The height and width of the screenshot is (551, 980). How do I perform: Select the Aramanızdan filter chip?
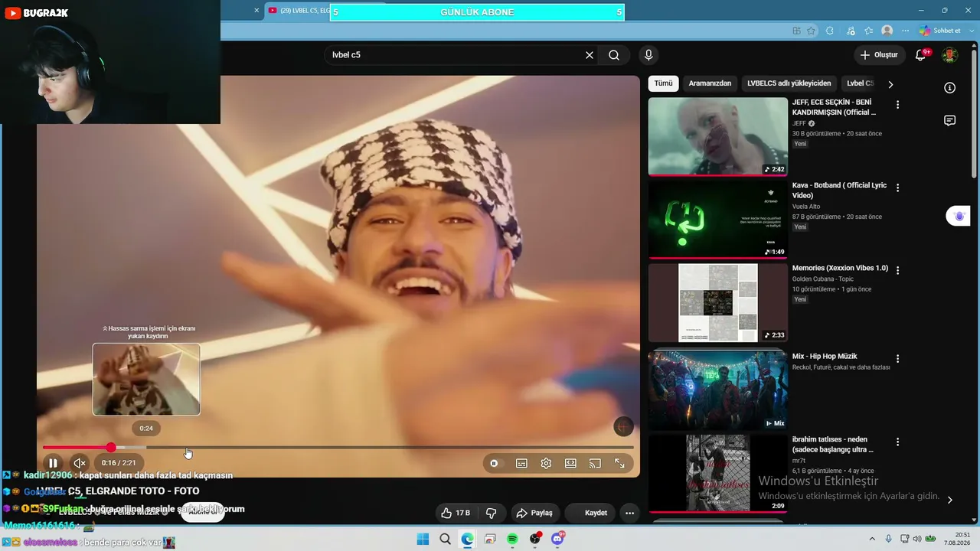pos(710,83)
